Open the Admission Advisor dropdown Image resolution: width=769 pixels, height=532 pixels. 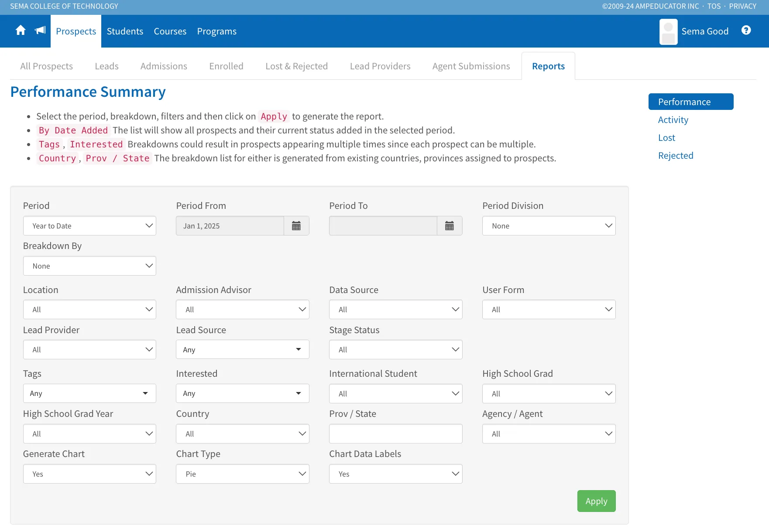pos(243,310)
